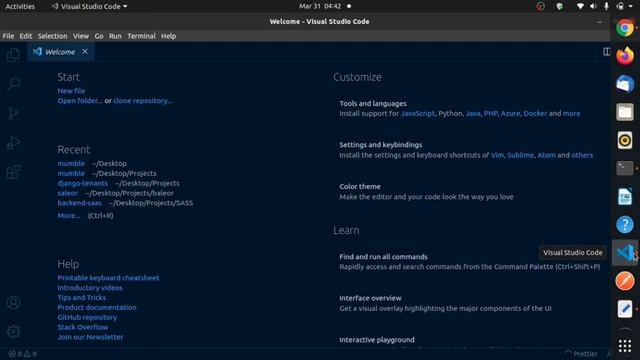Open the Terminal menu
Viewport: 640px width, 360px height.
(141, 36)
